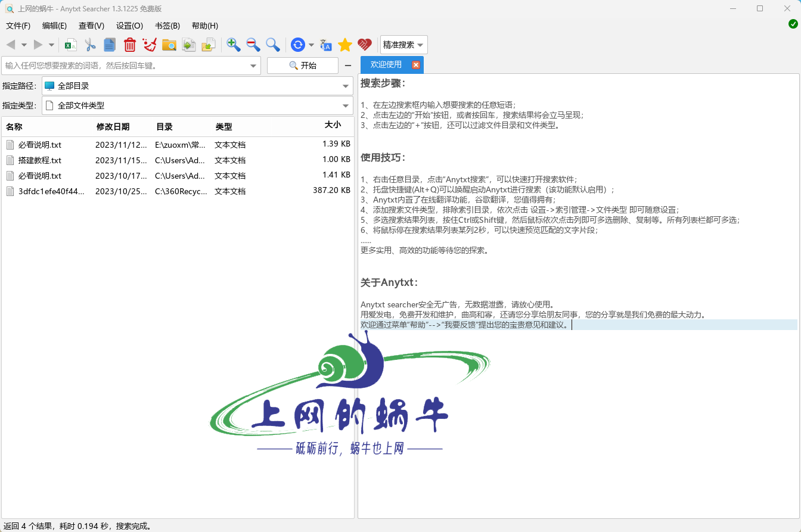Open the forward-history dropdown arrow
Screen dimensions: 801x532
(51, 45)
